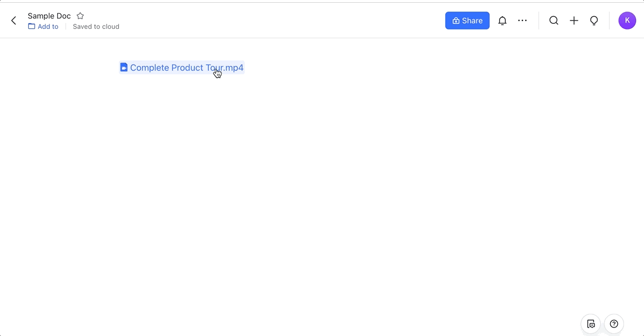Star the Sample Doc as favorite
Viewport: 644px width, 336px height.
(x=80, y=16)
